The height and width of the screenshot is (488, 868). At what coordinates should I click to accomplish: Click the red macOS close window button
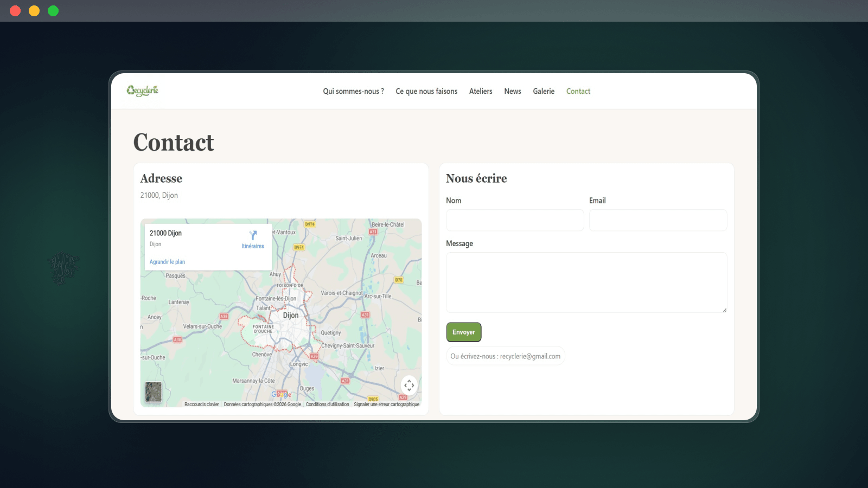tap(15, 11)
